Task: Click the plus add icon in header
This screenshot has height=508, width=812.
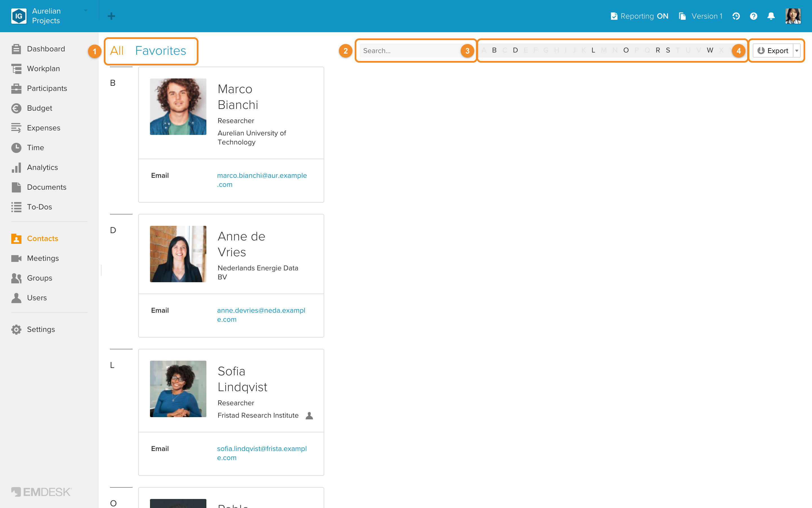Action: [111, 16]
